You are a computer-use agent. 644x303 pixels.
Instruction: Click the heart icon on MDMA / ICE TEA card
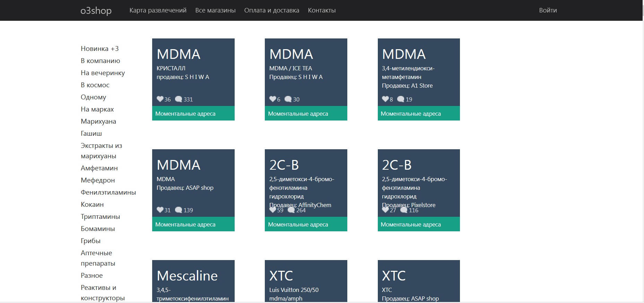coord(272,99)
